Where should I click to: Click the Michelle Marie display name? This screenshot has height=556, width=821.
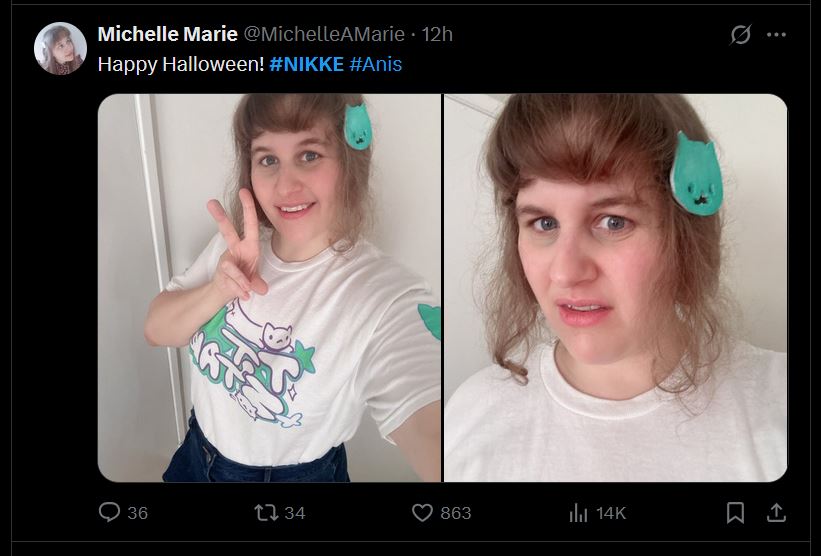coord(168,34)
